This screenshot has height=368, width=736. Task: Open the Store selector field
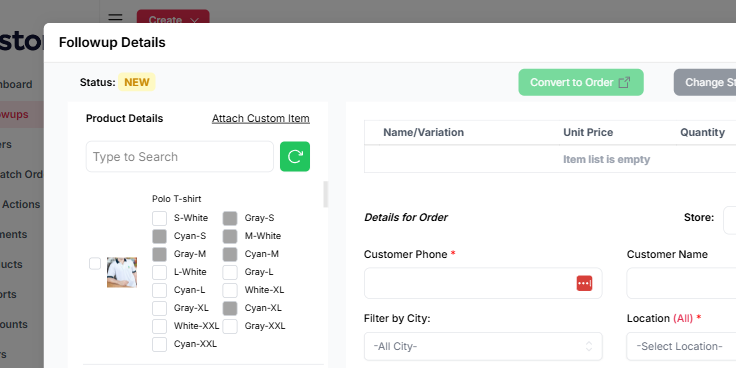(729, 220)
